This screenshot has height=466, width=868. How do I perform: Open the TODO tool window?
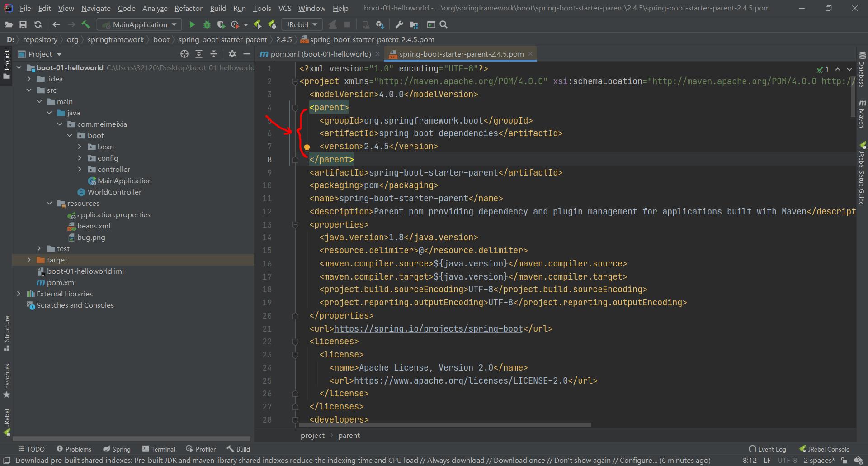click(31, 449)
